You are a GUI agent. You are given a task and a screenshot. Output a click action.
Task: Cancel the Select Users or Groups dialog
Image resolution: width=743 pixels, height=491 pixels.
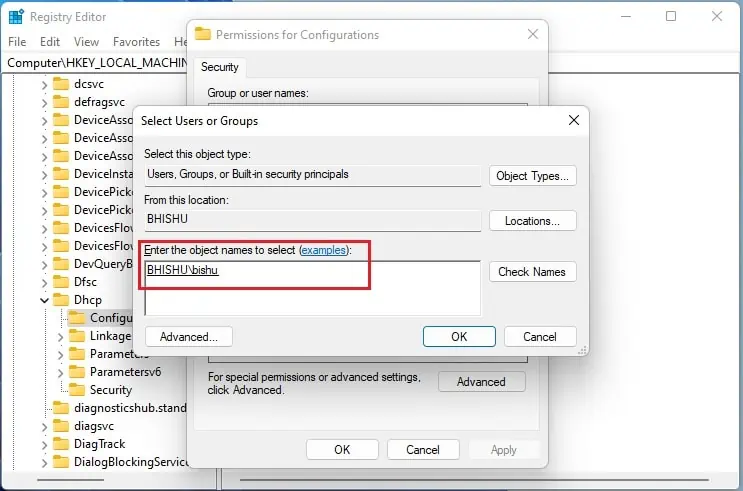coord(540,336)
